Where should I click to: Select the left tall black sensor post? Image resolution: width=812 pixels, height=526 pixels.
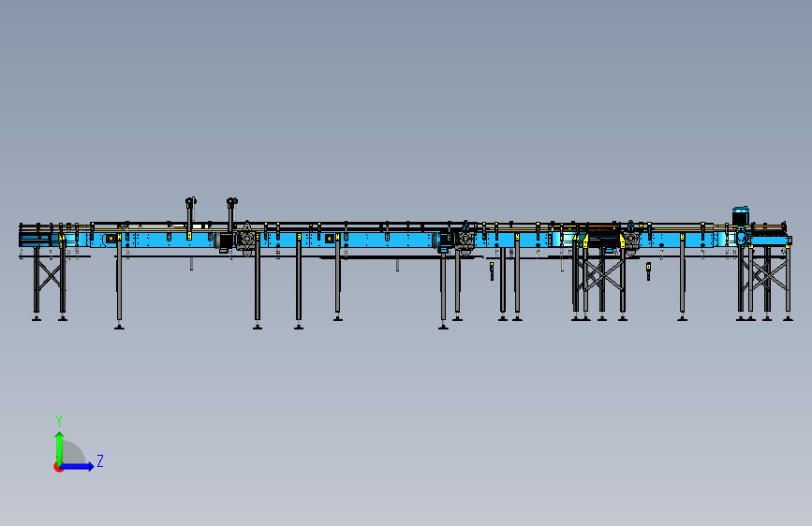pos(190,217)
